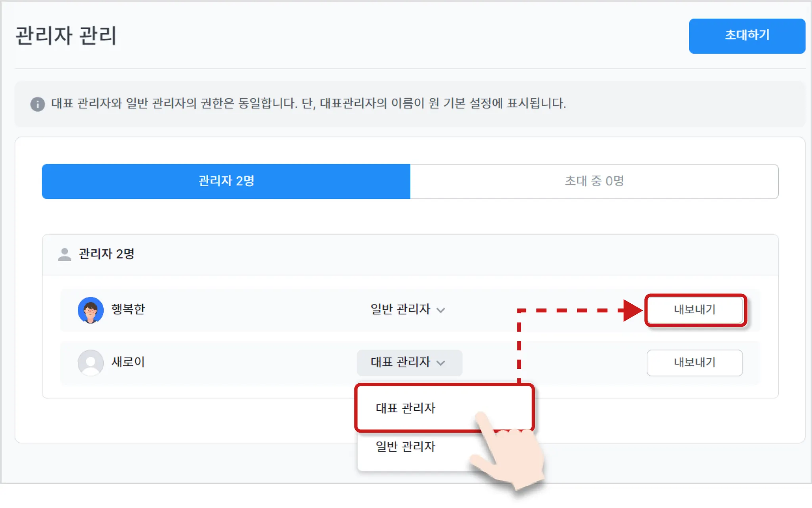This screenshot has height=508, width=812.
Task: Choose 대표 관리자 from the open role list
Action: [x=405, y=408]
